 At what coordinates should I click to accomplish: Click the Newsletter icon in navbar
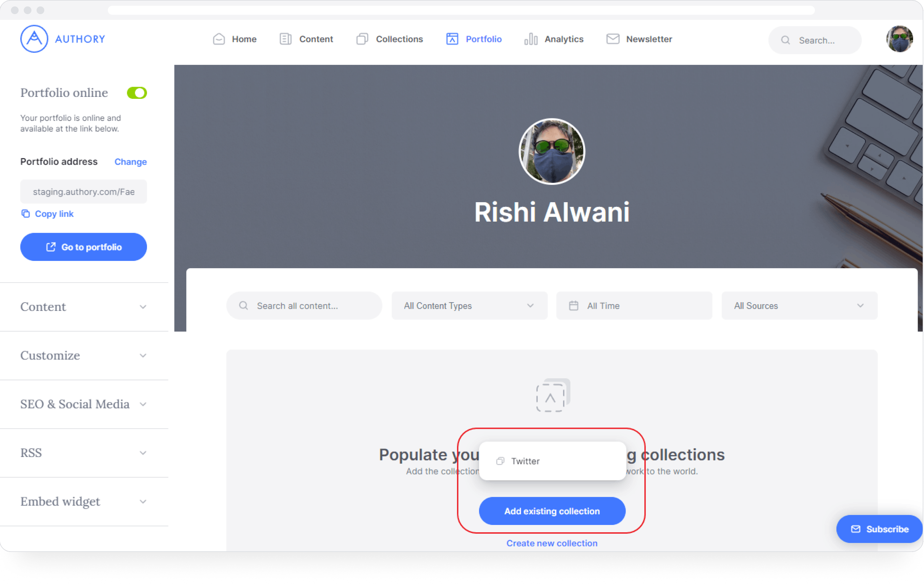point(611,39)
